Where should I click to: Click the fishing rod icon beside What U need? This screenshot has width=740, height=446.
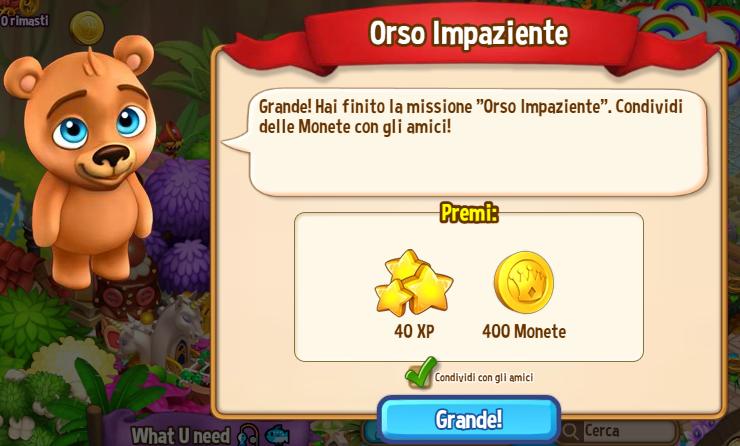[248, 435]
